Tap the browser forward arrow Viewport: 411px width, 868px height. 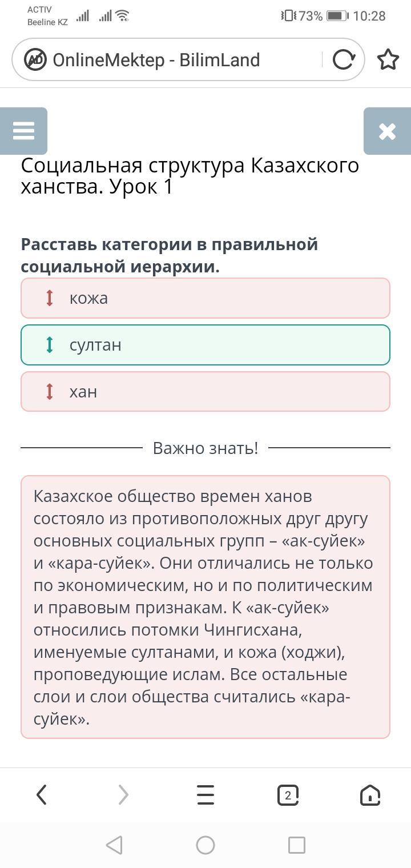(x=123, y=794)
